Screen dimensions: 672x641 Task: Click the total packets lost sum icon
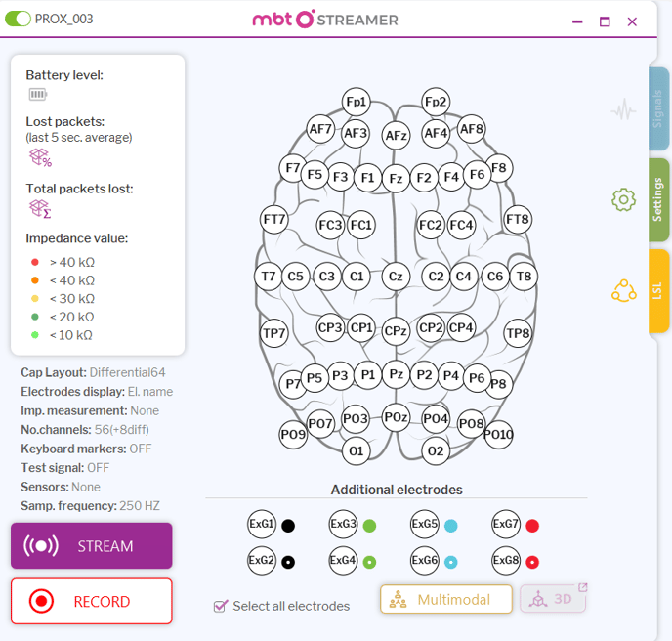pyautogui.click(x=40, y=209)
